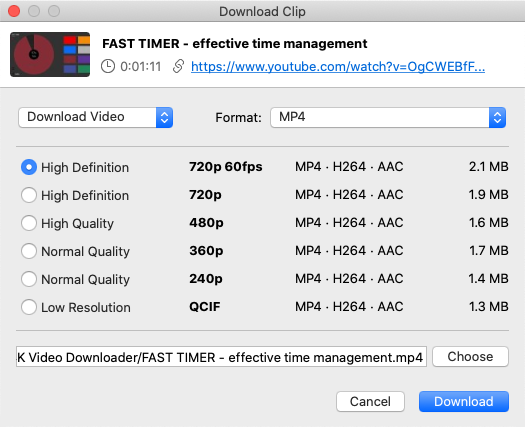Select High Definition 720p 60fps option
The image size is (525, 427).
click(29, 167)
